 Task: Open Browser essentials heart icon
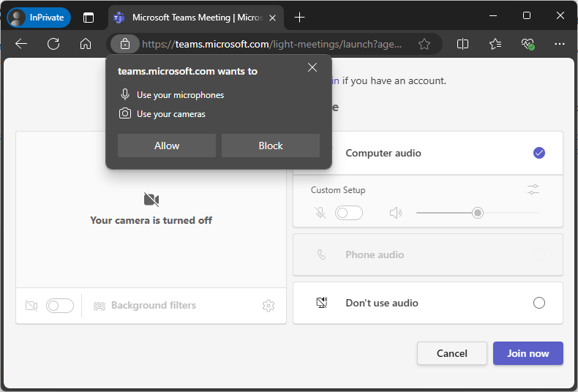point(528,44)
